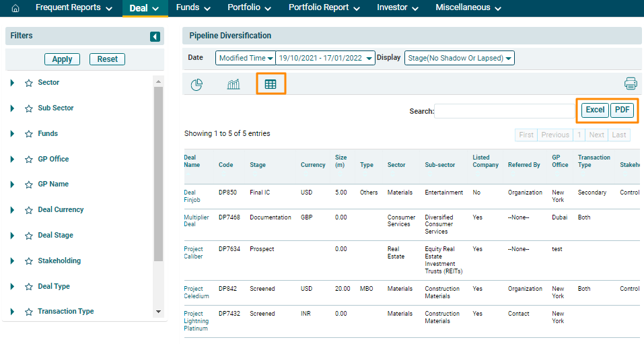Open the Investor menu
Screen dimensions: 644x344
point(397,8)
